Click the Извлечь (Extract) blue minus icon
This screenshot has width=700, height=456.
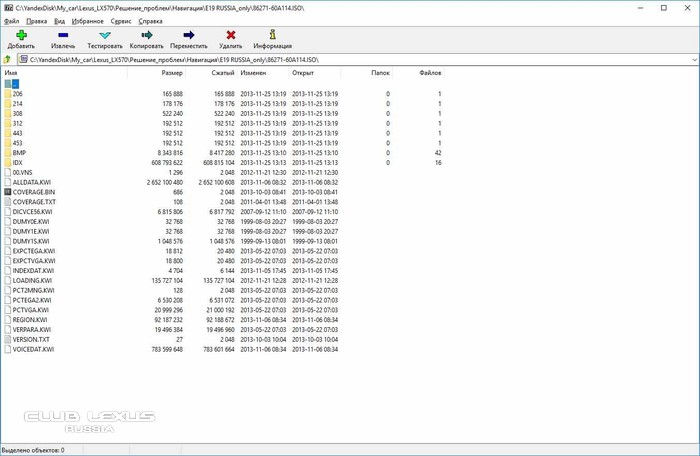pos(63,36)
